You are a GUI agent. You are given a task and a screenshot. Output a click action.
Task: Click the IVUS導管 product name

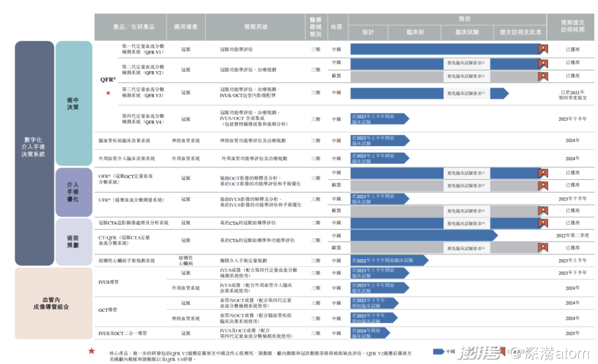tap(109, 282)
